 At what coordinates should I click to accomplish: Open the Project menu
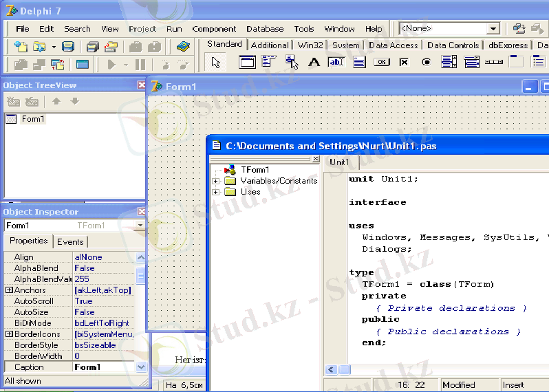tap(142, 29)
